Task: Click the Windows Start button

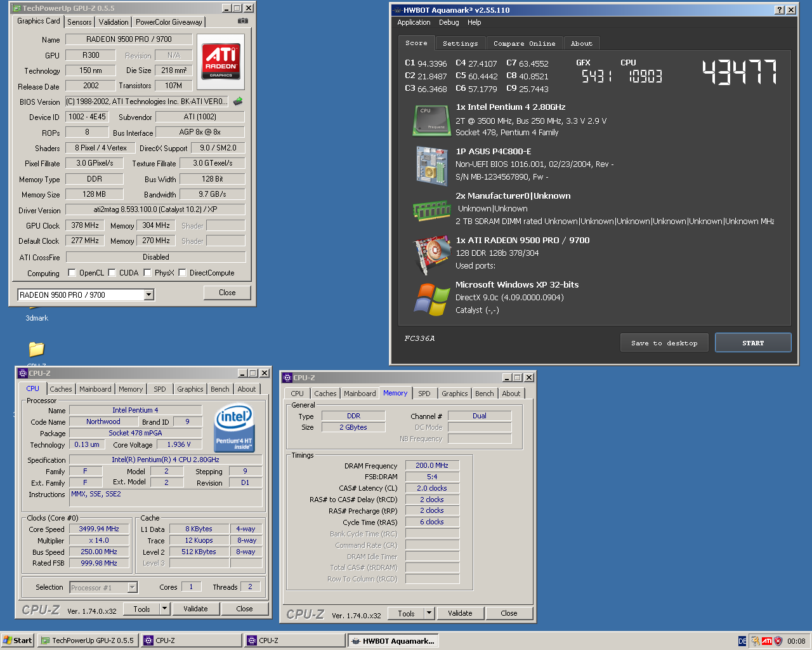Action: pos(18,640)
